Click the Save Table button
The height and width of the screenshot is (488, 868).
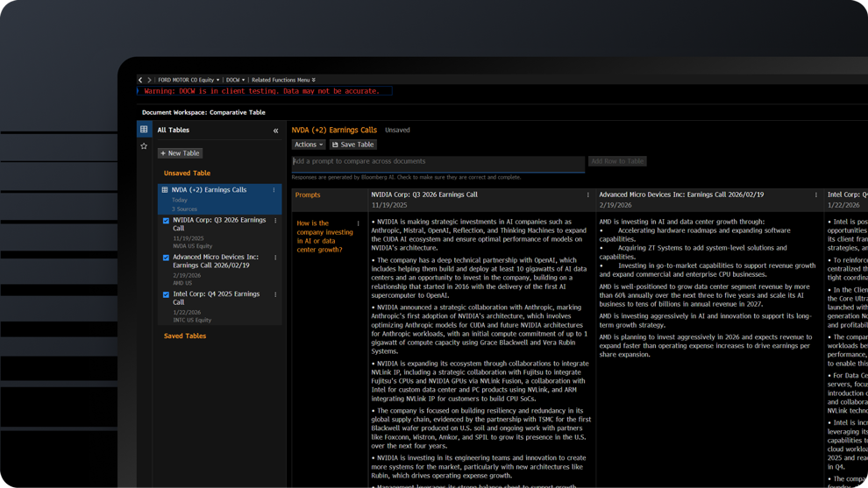coord(352,145)
